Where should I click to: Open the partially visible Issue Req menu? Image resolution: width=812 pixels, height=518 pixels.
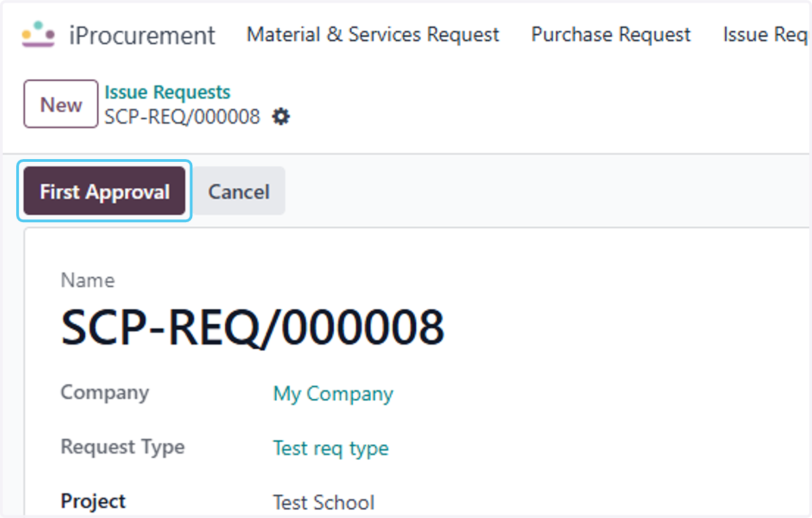pos(765,35)
